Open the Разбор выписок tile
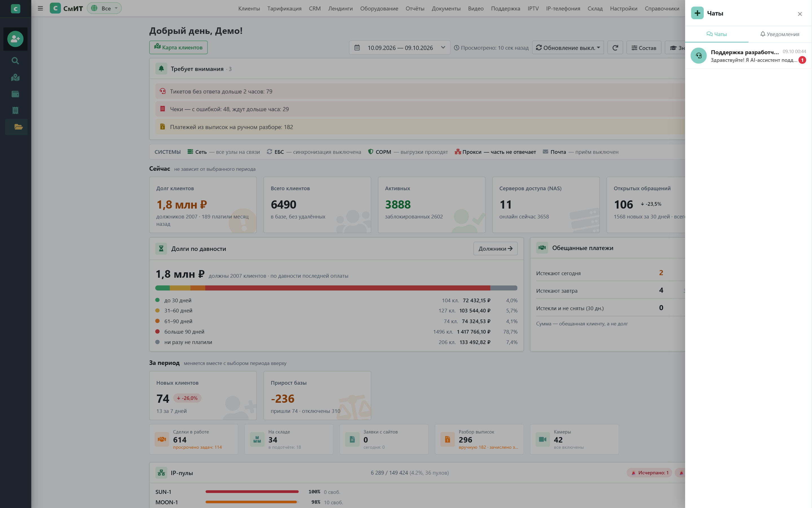This screenshot has height=508, width=812. pos(479,439)
